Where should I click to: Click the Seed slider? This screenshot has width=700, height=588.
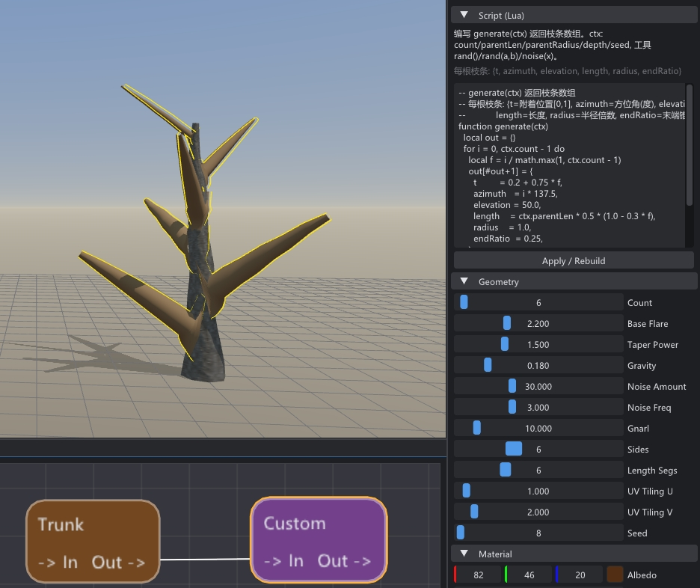pos(538,533)
